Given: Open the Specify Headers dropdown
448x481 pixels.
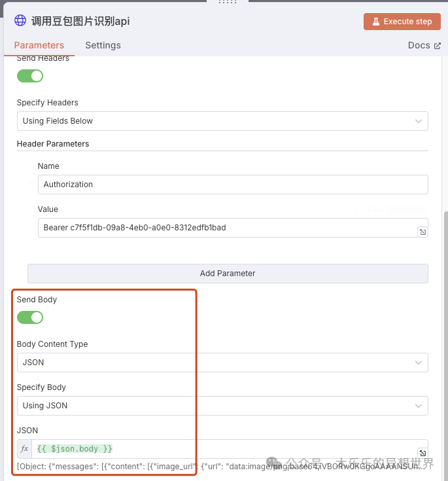Looking at the screenshot, I should 222,121.
